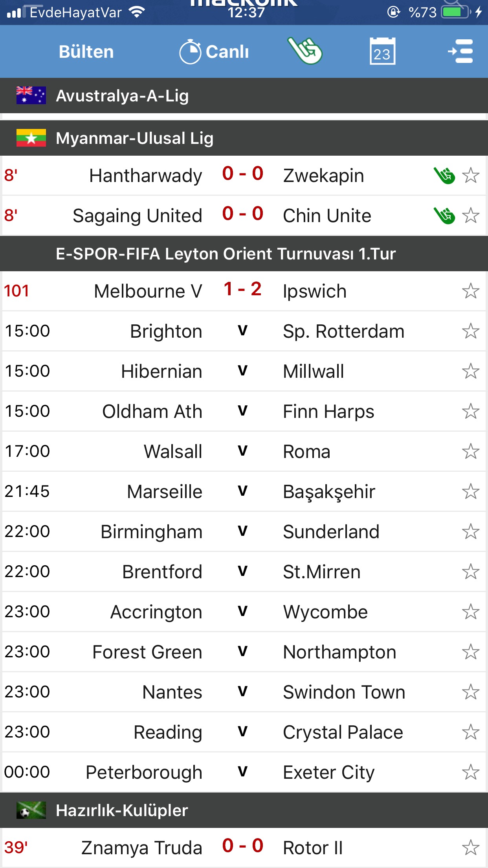Viewport: 488px width, 868px height.
Task: Open the filter list menu icon
Action: coord(460,51)
